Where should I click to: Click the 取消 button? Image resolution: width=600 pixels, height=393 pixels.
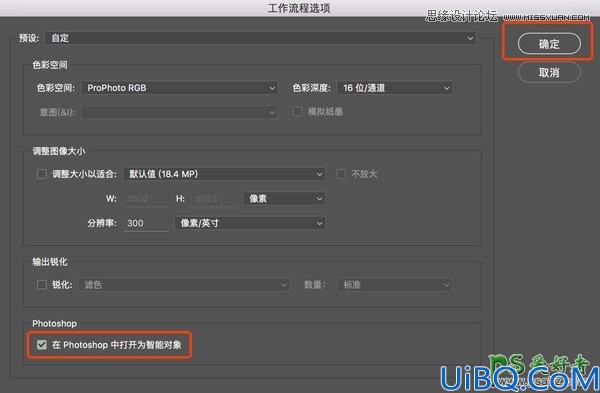pyautogui.click(x=549, y=72)
